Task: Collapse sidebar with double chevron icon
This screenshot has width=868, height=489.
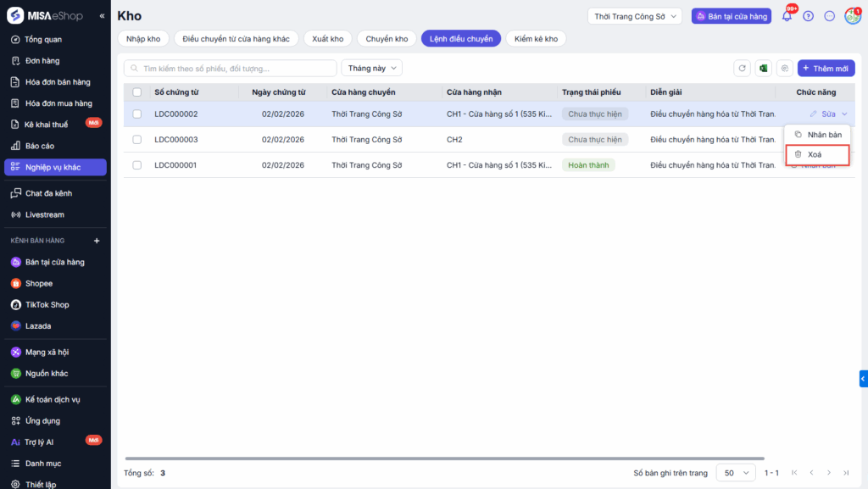Action: 102,16
